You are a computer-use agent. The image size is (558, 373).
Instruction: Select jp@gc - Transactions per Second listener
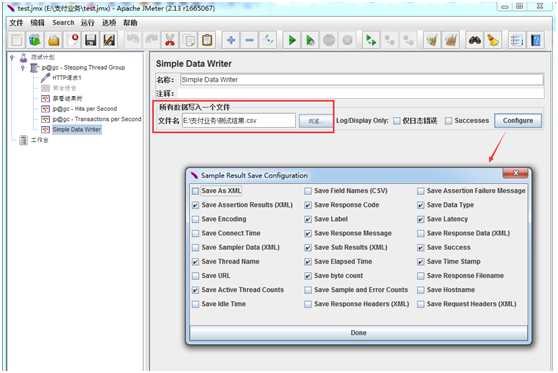click(97, 119)
